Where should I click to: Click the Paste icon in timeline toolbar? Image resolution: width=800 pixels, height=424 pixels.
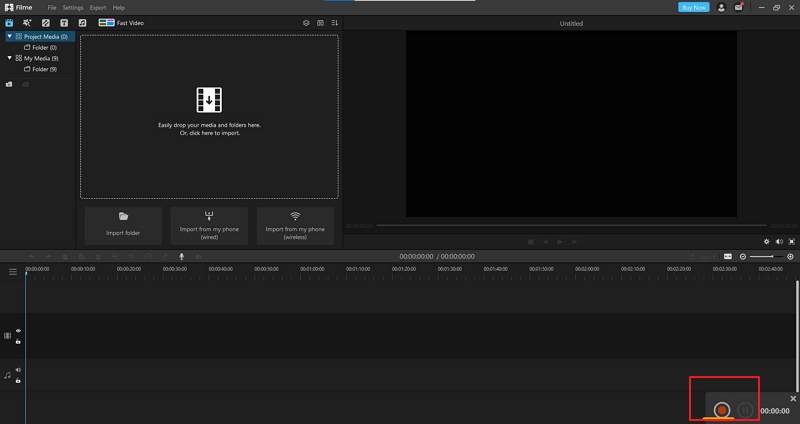click(x=82, y=257)
